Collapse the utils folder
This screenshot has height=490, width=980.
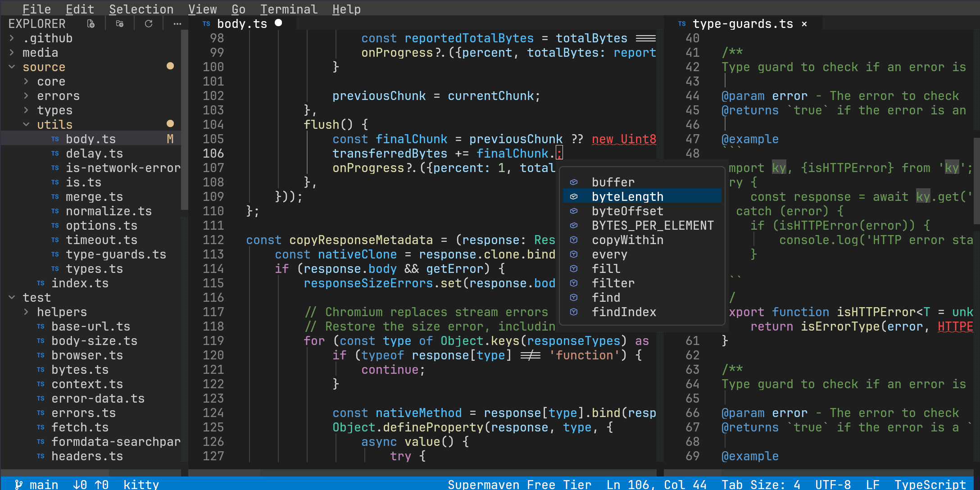[x=26, y=125]
